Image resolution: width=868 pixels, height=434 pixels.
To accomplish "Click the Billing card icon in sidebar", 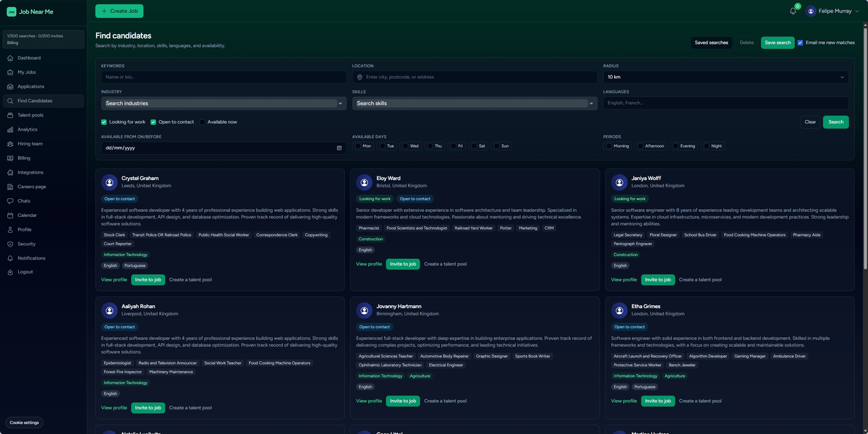I will pos(10,158).
